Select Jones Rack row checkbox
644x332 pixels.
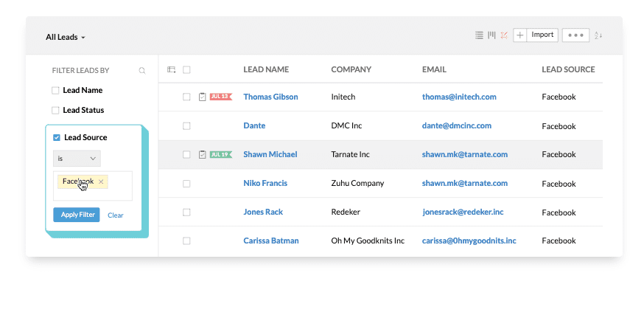[x=186, y=212]
